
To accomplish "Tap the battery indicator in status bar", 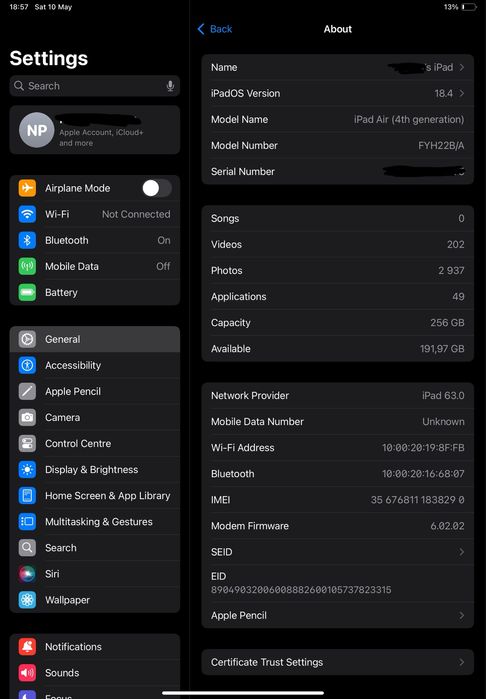I will [470, 7].
